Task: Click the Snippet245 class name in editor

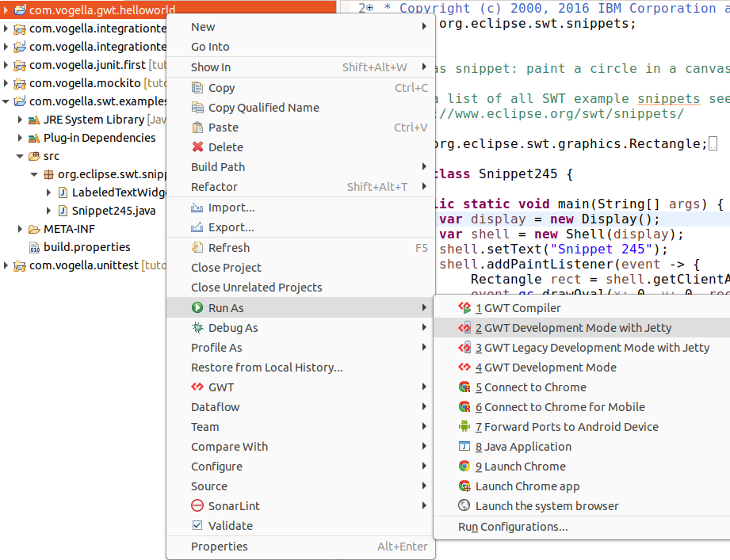Action: coord(518,174)
